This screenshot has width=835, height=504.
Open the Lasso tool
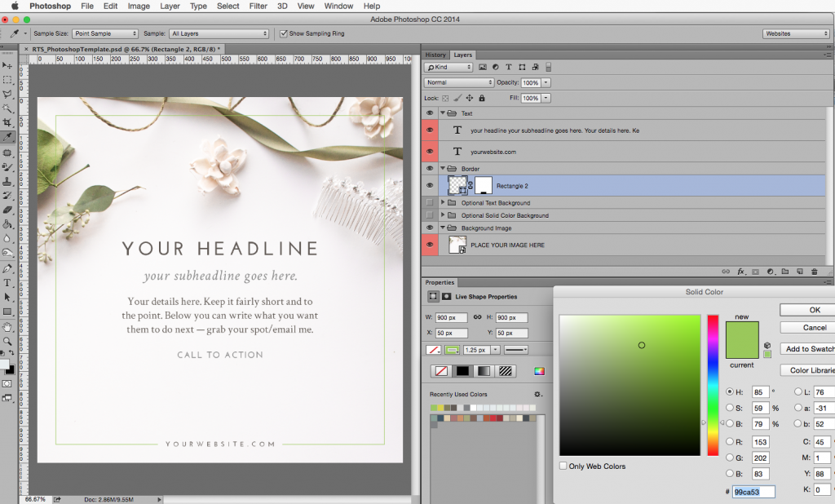coord(8,93)
